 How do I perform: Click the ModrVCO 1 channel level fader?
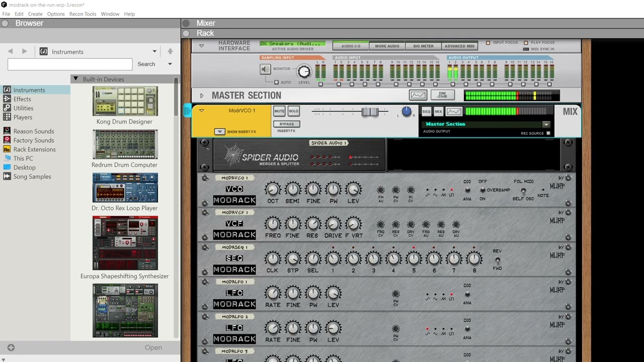370,112
